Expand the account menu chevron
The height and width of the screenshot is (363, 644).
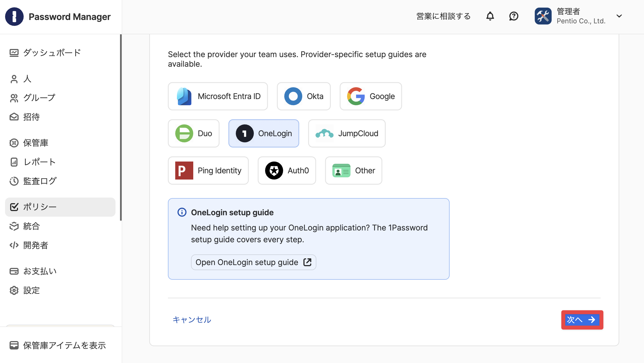[x=619, y=16]
